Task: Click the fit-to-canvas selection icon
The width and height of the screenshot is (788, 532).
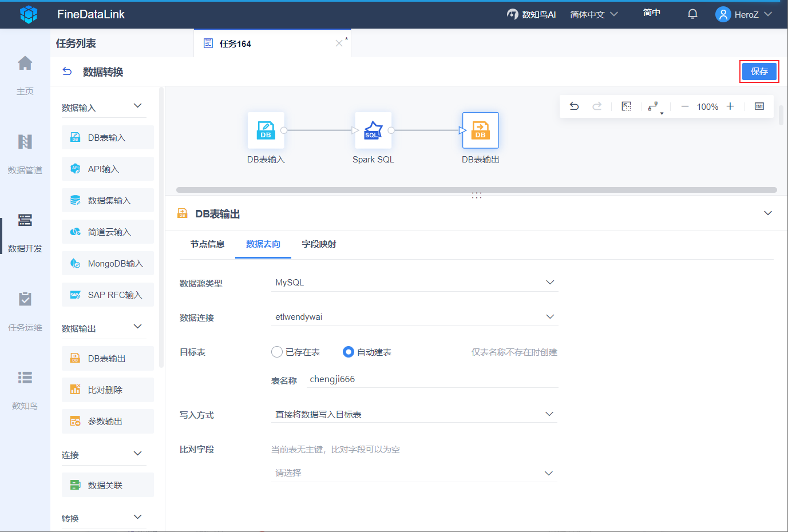Action: point(627,106)
